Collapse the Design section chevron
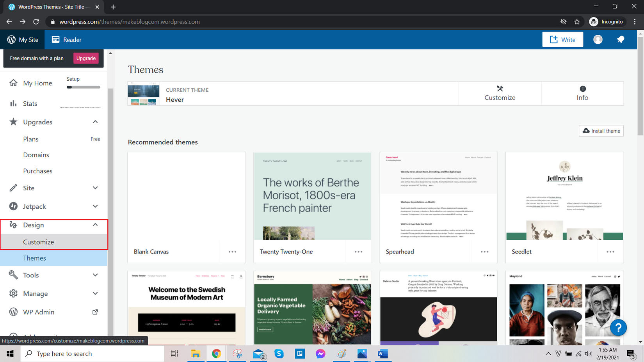 pos(95,225)
